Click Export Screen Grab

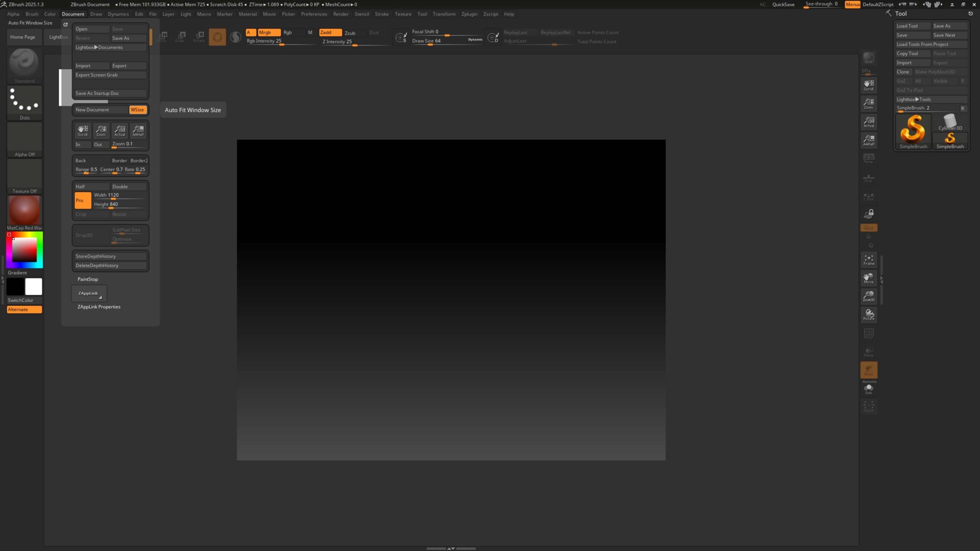(110, 75)
